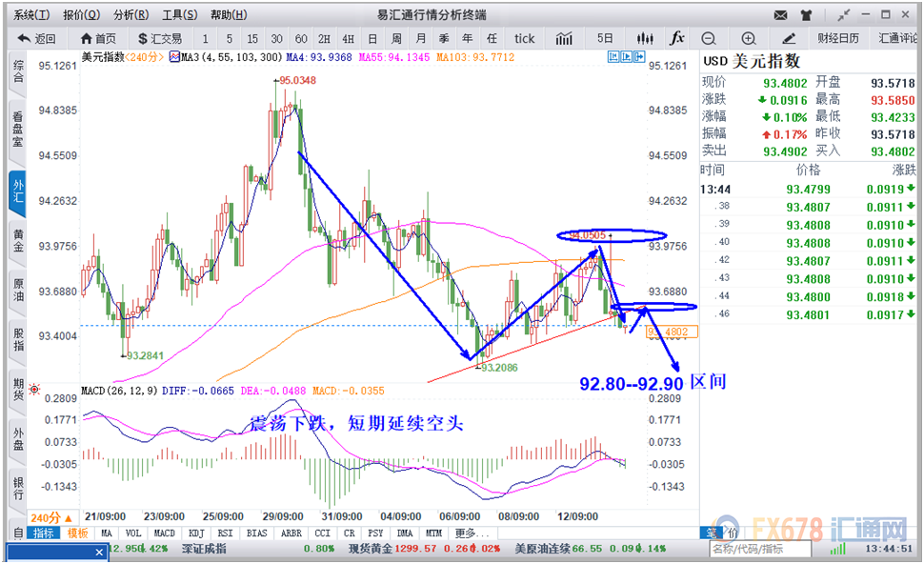This screenshot has width=924, height=564.
Task: Select the 笔 tab in quote panel
Action: click(x=712, y=534)
